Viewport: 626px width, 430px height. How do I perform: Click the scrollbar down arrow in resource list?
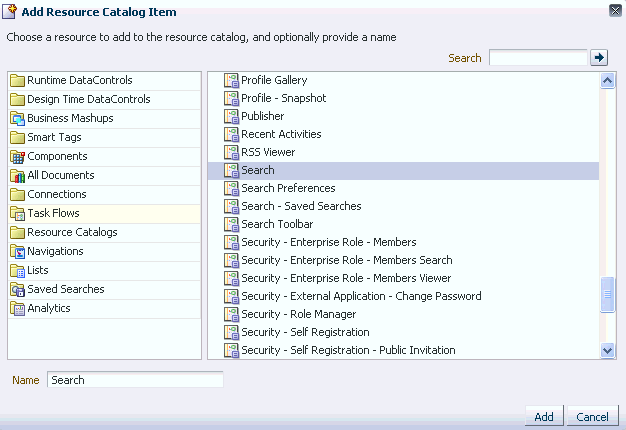pyautogui.click(x=607, y=350)
